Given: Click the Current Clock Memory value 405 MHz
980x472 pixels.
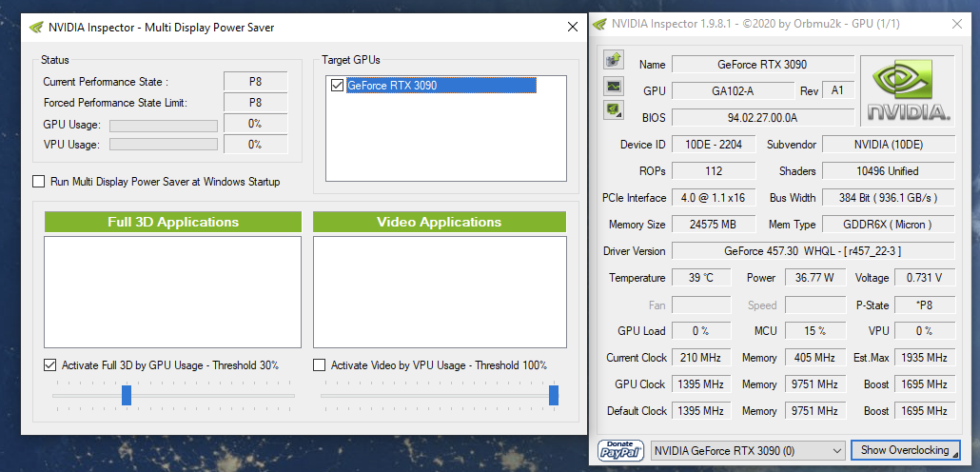Looking at the screenshot, I should pyautogui.click(x=815, y=358).
